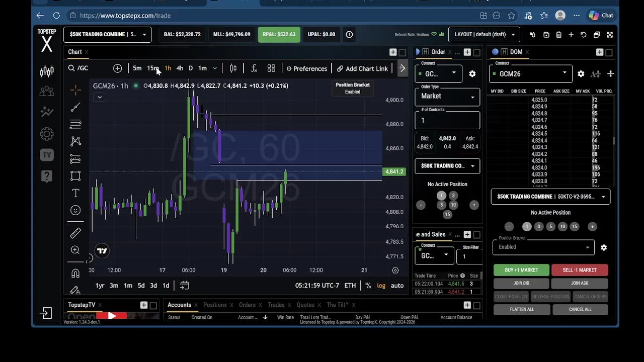644x362 pixels.
Task: Select quantity 3 in the Order panel
Action: coord(453,196)
